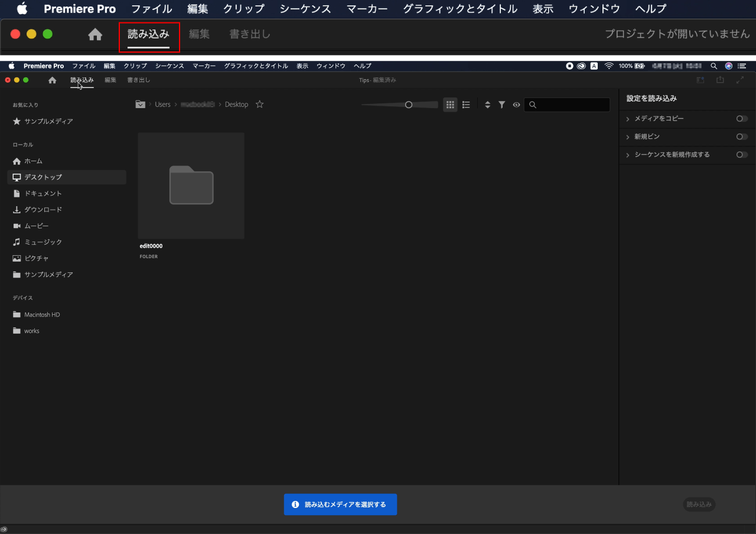
Task: Expand 新規ビン settings chevron
Action: pos(628,137)
